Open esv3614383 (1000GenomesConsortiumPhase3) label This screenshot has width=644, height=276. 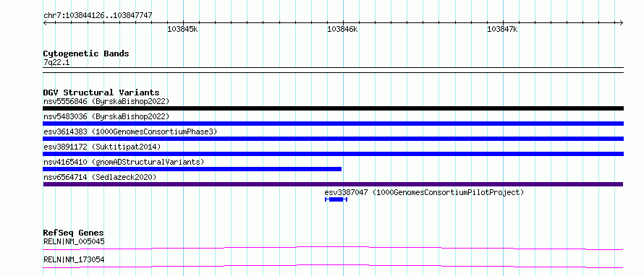(x=130, y=131)
